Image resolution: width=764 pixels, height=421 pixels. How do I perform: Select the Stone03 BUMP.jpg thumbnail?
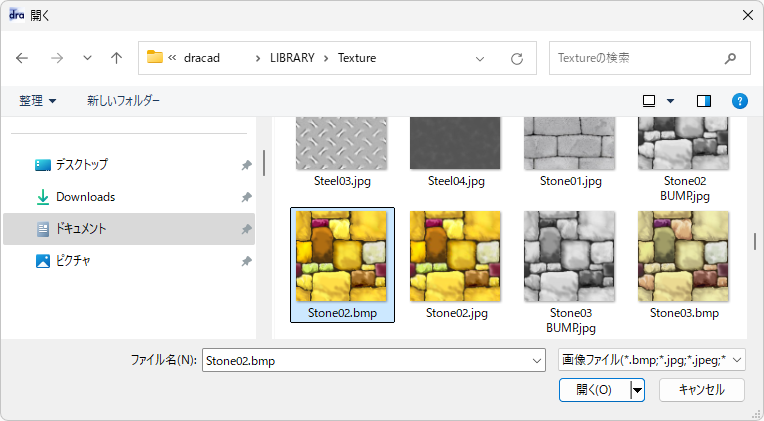(x=570, y=256)
